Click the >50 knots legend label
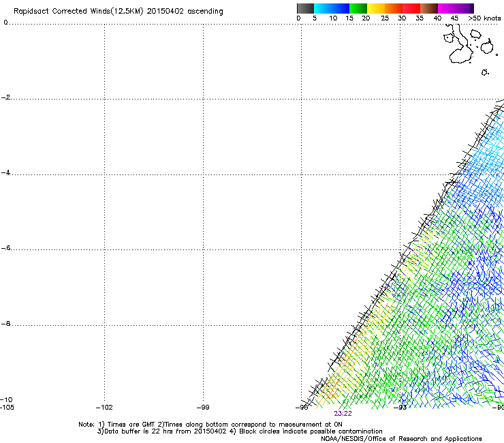Screen dimensions: 504x443 [x=484, y=18]
